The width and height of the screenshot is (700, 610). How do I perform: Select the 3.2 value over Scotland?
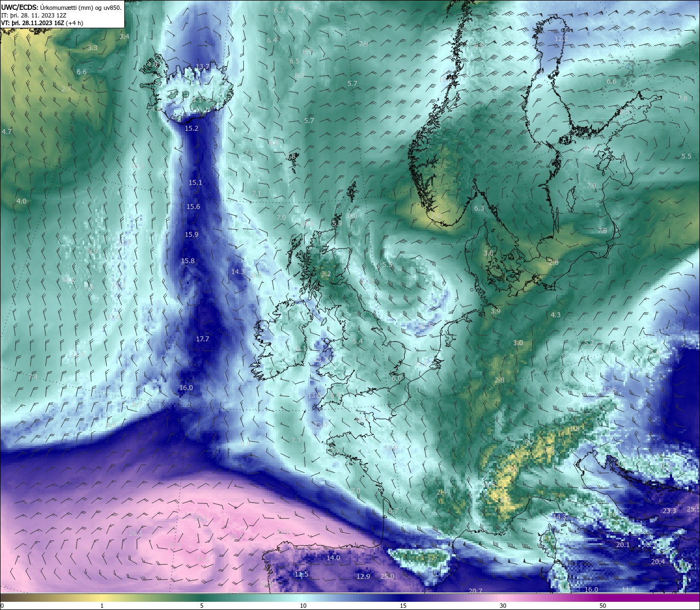pos(326,274)
